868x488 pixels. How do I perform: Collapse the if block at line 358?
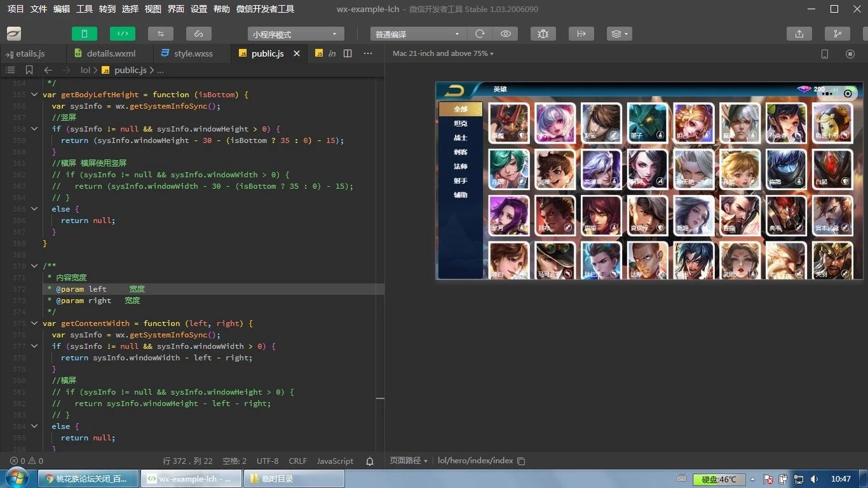pos(34,129)
